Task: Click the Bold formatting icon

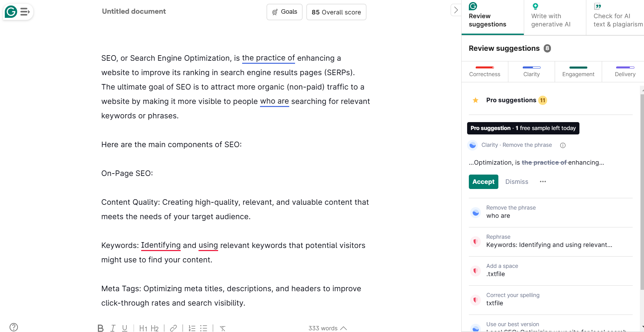Action: 100,328
